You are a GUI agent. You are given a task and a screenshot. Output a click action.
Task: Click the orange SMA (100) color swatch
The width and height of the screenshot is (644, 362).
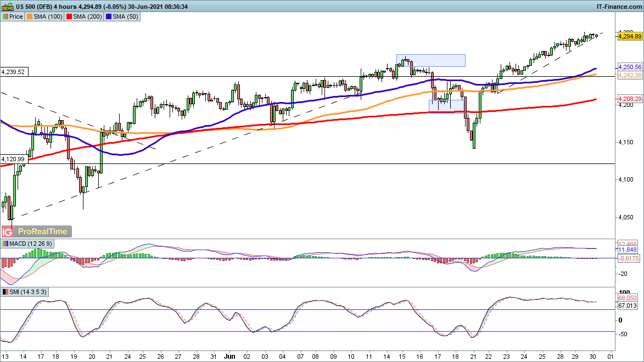tap(30, 16)
